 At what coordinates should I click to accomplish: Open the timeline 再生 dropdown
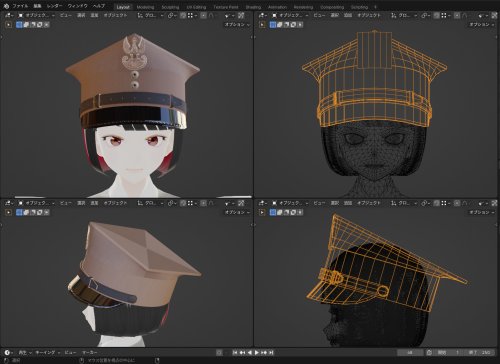coord(25,352)
